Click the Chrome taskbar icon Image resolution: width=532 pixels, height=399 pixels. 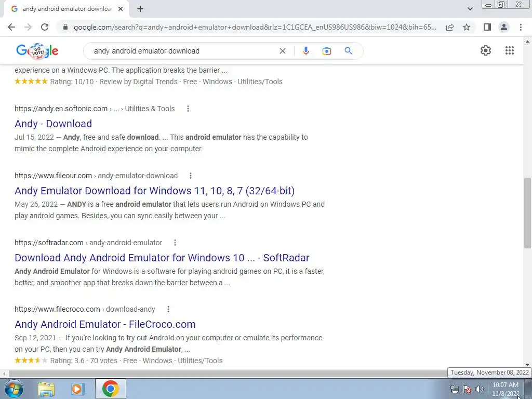[110, 389]
